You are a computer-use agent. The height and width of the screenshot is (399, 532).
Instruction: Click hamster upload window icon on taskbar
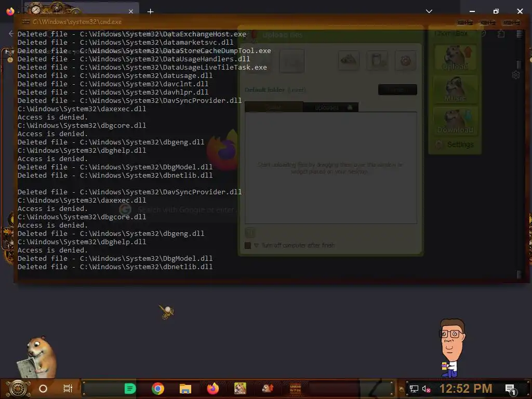268,389
